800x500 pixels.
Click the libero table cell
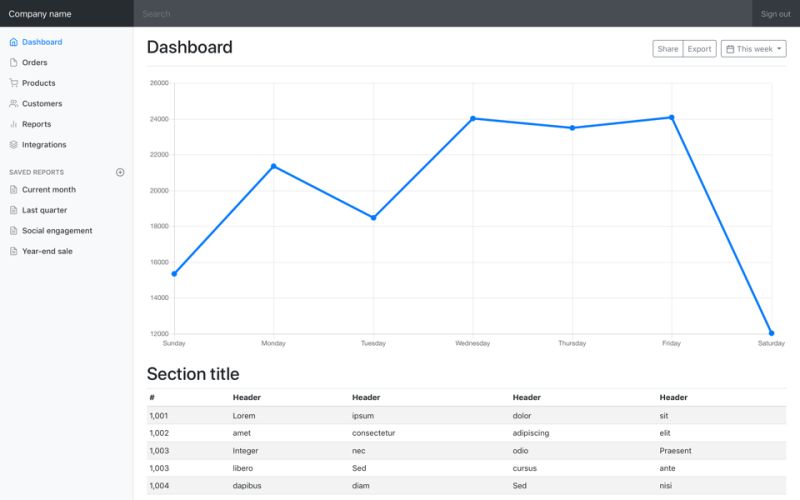[x=243, y=468]
